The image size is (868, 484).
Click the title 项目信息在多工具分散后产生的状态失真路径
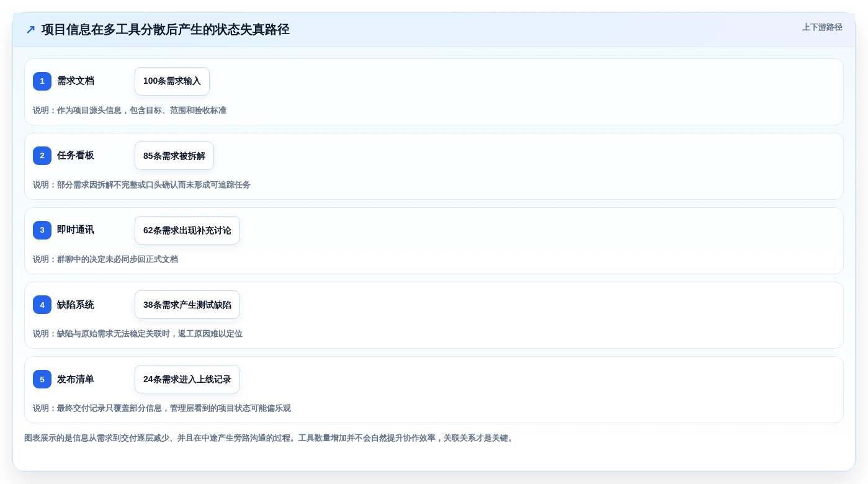[166, 30]
